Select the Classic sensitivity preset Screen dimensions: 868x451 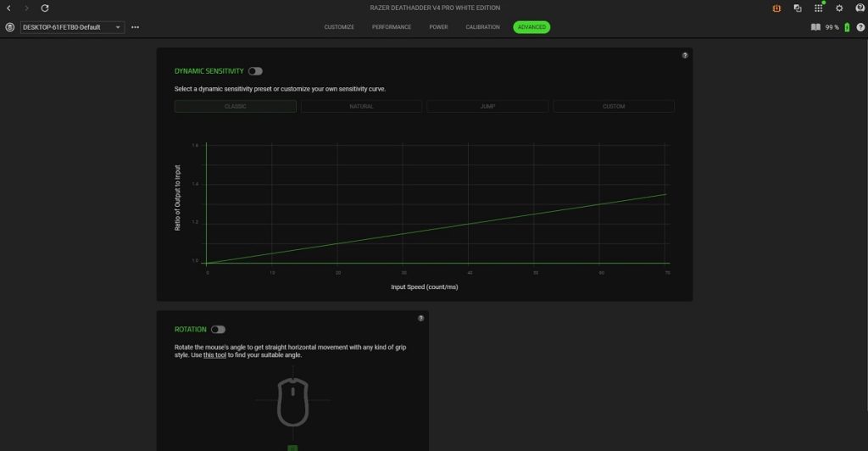(x=236, y=106)
